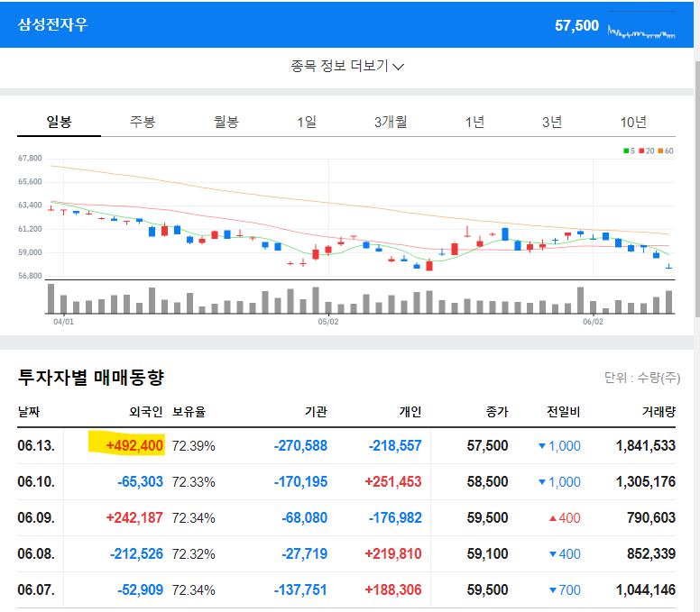This screenshot has height=612, width=700.
Task: Click volume value 790,603
Action: (x=651, y=518)
